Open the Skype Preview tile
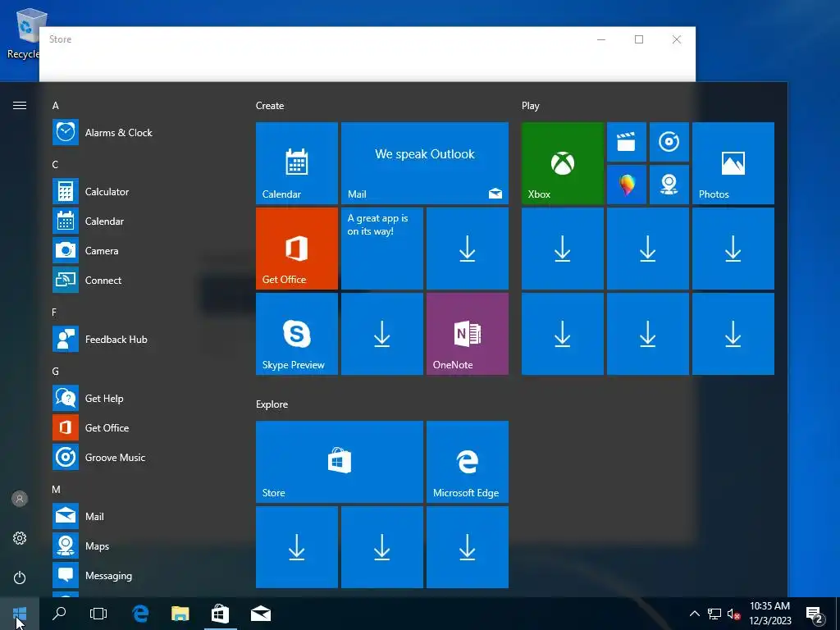This screenshot has height=630, width=840. 297,334
